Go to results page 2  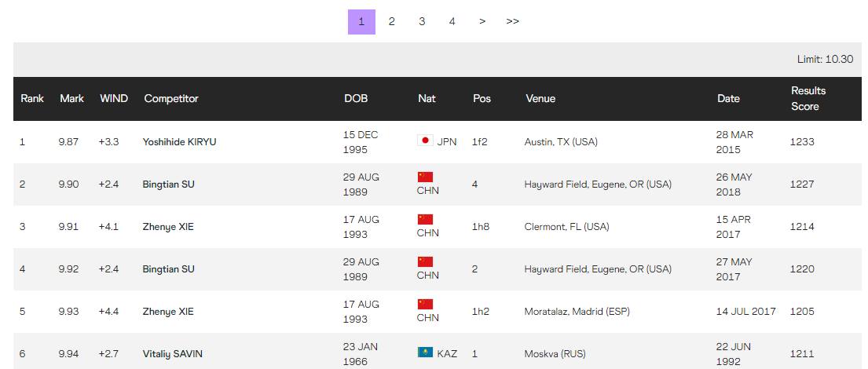[392, 21]
